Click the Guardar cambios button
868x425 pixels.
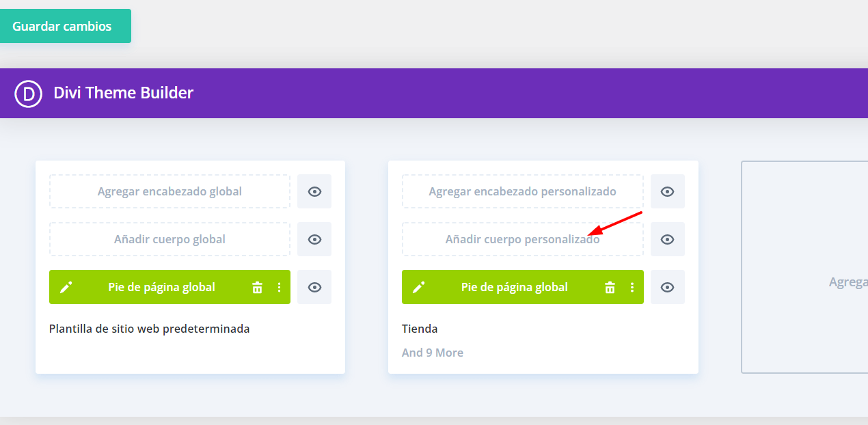(65, 26)
